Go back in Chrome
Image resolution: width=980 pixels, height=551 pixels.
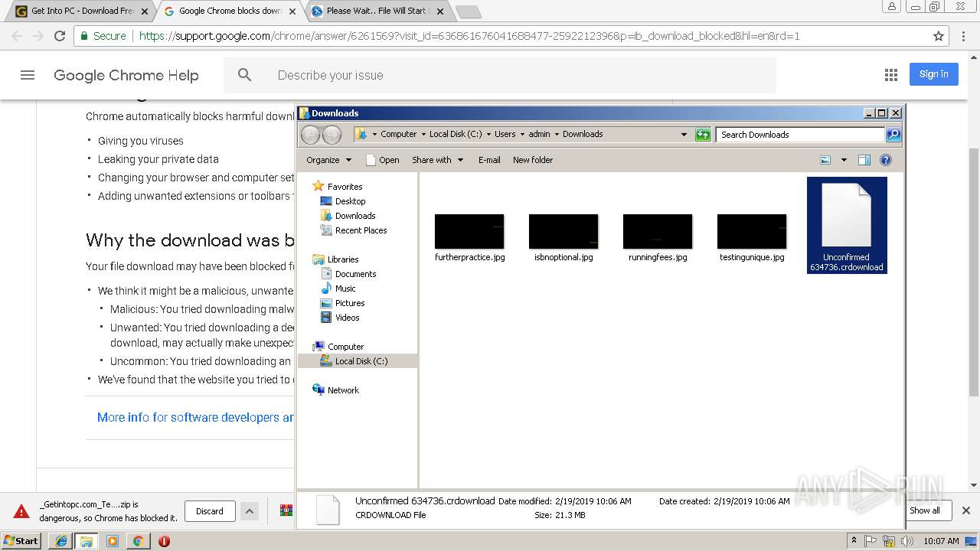[17, 36]
